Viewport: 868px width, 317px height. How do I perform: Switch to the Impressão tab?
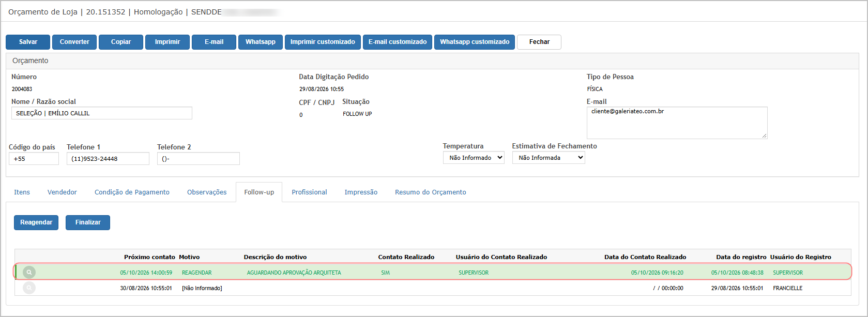click(361, 192)
